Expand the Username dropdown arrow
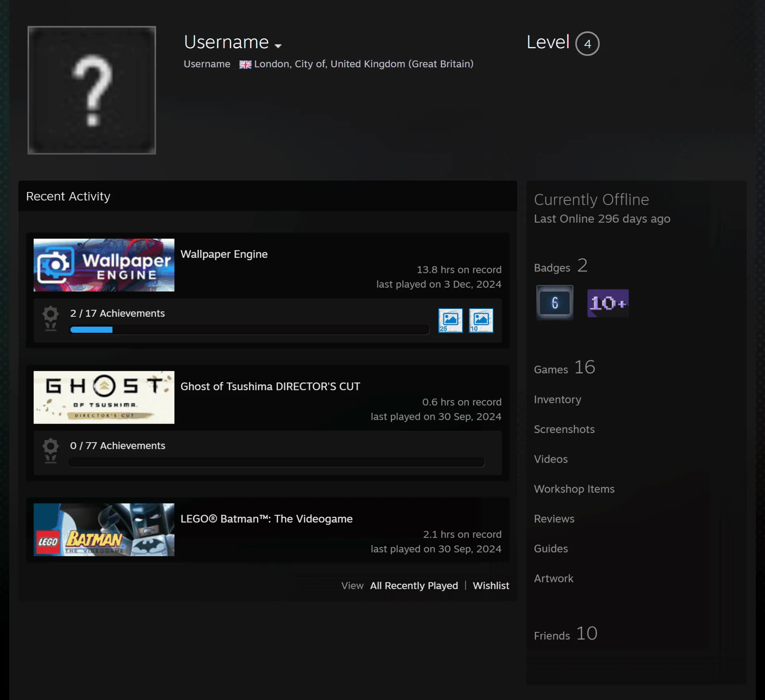Screen dimensions: 765x700 coord(278,46)
